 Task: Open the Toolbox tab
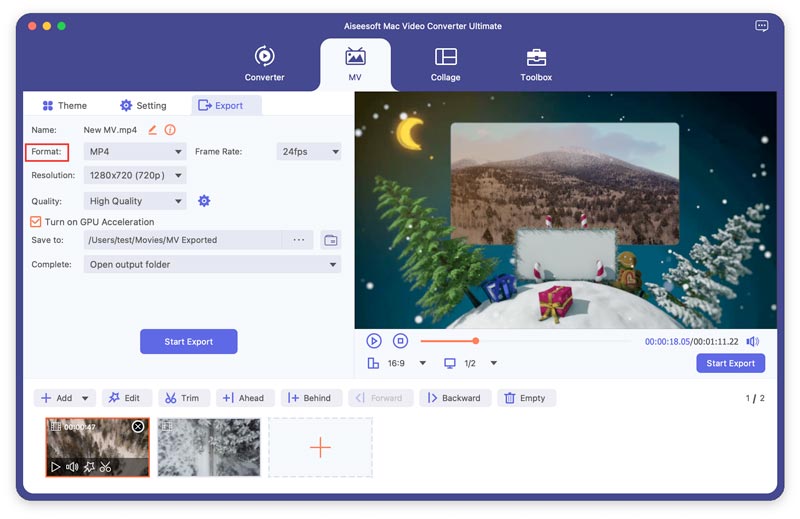click(536, 64)
